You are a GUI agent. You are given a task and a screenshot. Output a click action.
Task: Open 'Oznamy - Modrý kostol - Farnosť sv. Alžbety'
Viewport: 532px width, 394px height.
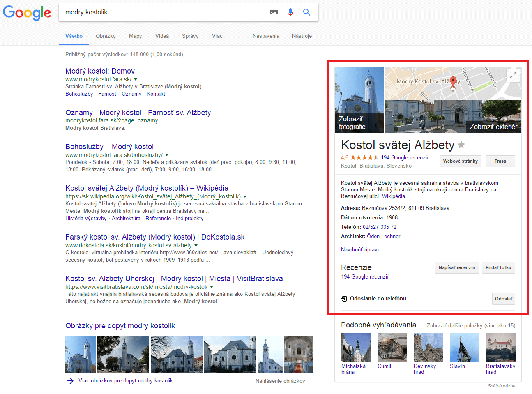[138, 113]
